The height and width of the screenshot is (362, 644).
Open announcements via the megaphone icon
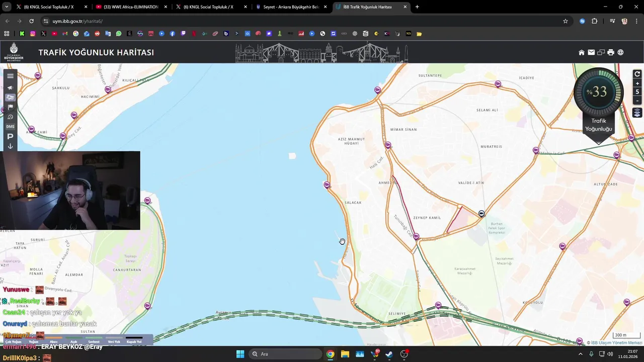tap(10, 87)
